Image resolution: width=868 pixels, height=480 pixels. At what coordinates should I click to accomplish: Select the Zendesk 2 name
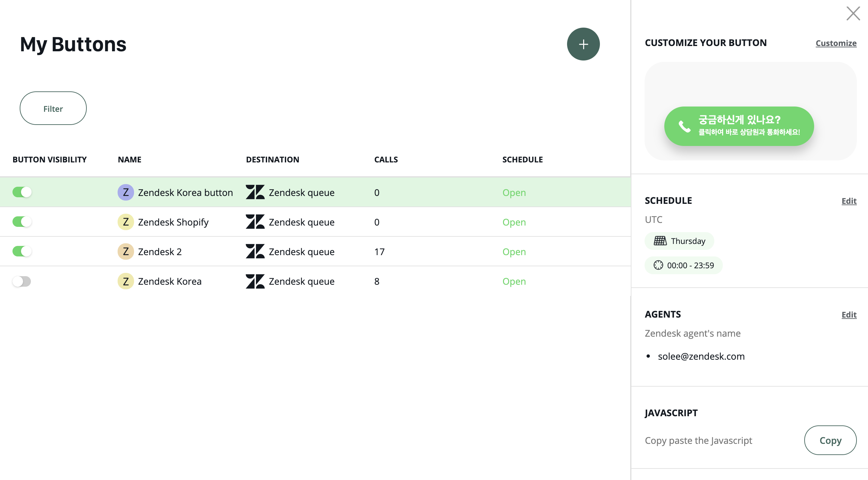click(x=160, y=252)
